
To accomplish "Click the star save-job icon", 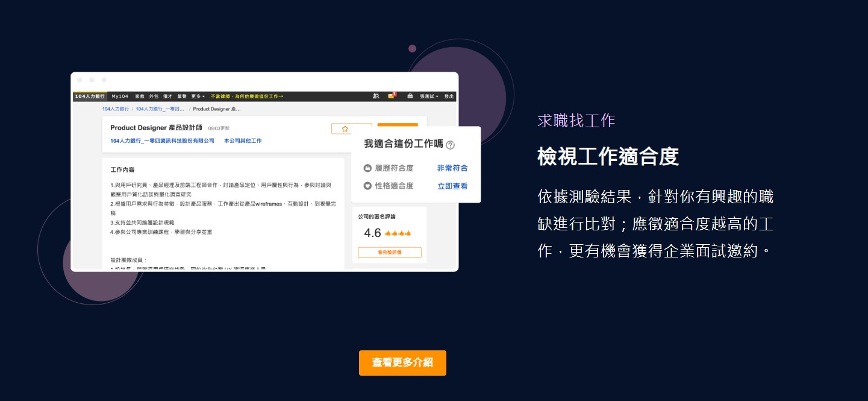I will coord(345,128).
